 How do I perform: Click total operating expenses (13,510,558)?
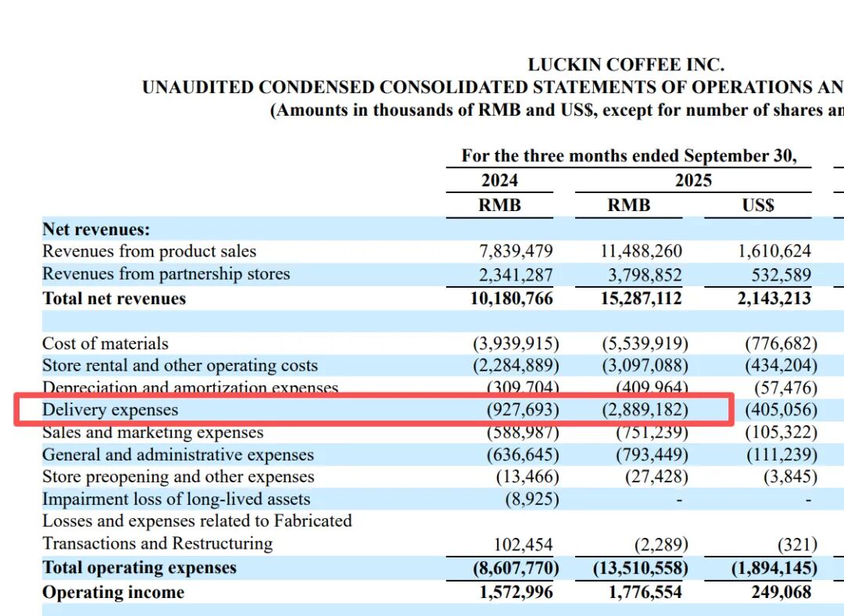coord(641,568)
